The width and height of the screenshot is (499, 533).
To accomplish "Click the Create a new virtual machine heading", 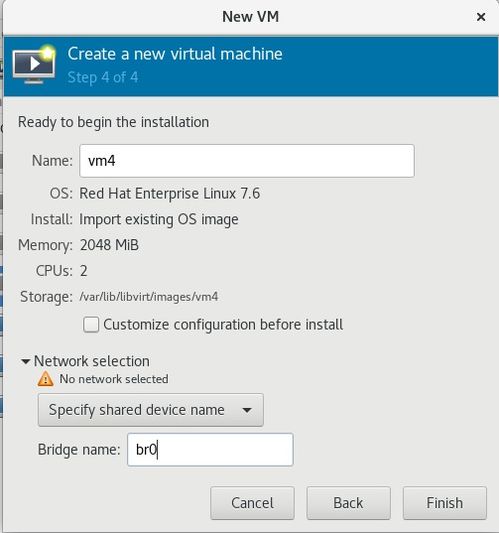I will 175,54.
